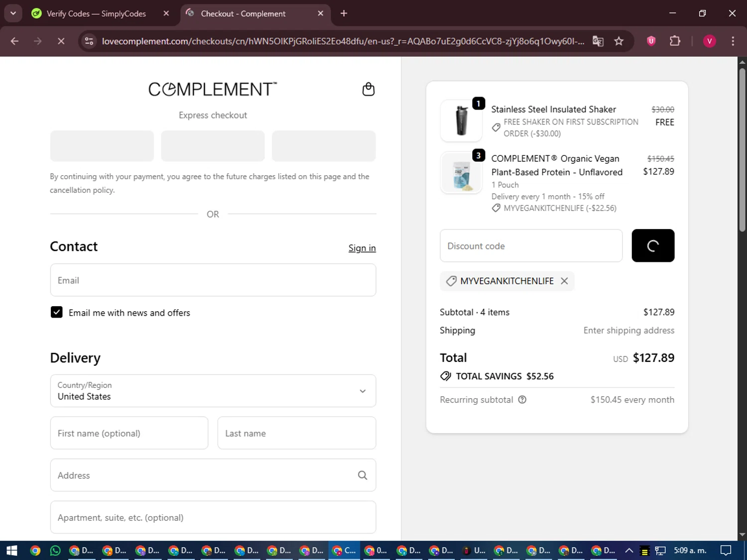Click the Stainless Steel Shaker thumbnail
The width and height of the screenshot is (747, 560).
click(x=461, y=120)
